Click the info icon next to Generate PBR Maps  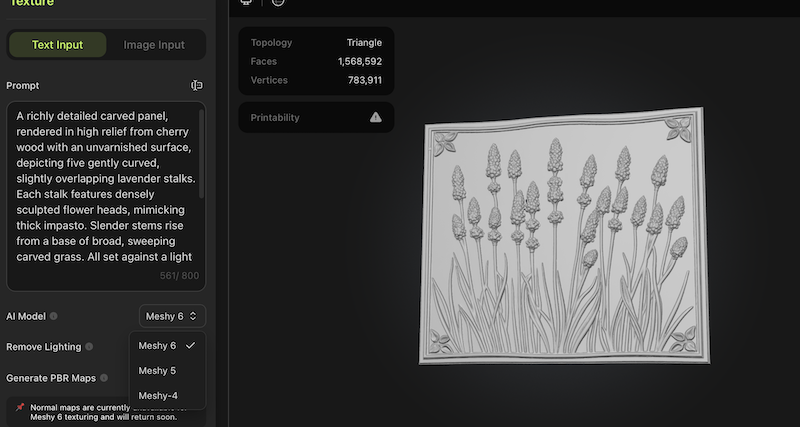[104, 378]
